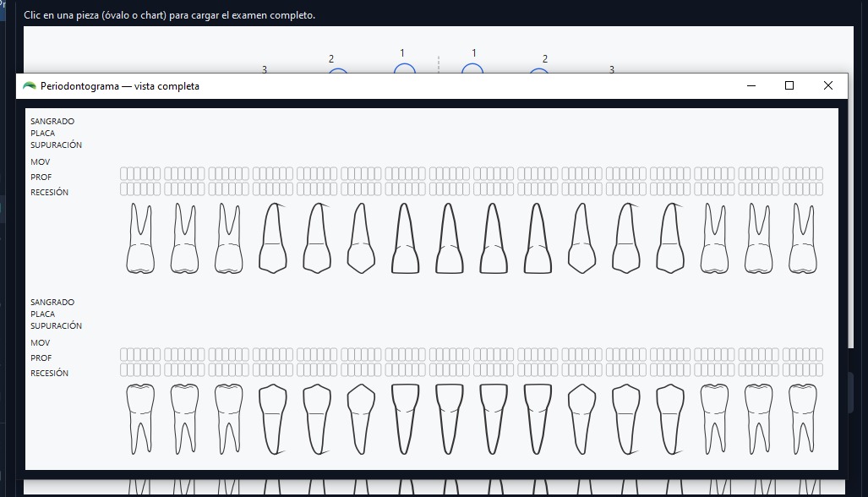Select the leftmost molar in the upper arch
868x497 pixels.
click(140, 238)
